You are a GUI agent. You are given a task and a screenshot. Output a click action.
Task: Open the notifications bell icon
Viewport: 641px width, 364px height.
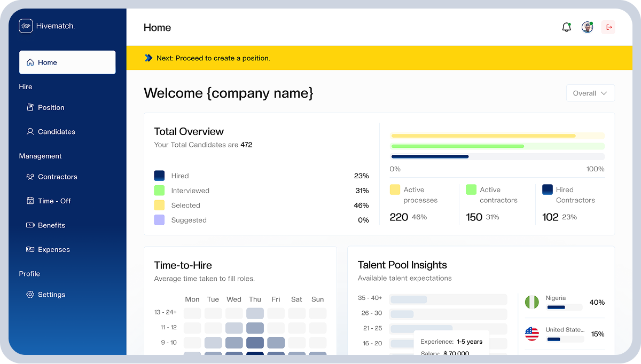[x=567, y=27]
